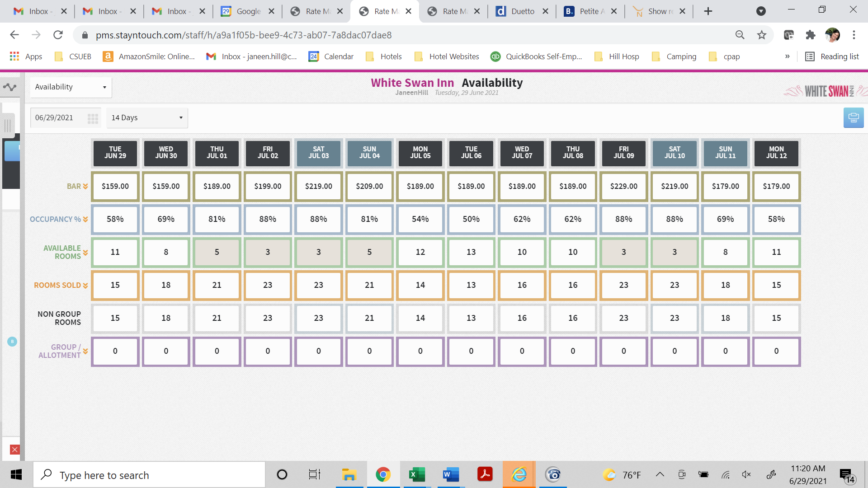
Task: Expand the GROUP / ALLOTMENT row
Action: [85, 351]
